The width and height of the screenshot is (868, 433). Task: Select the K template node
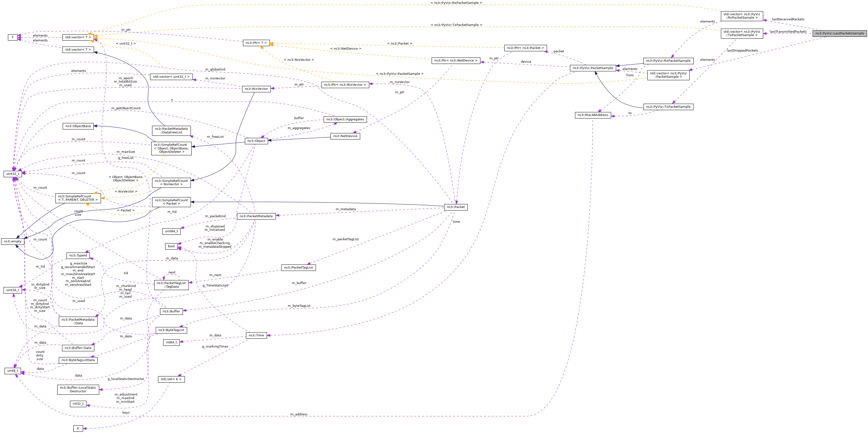[x=78, y=429]
